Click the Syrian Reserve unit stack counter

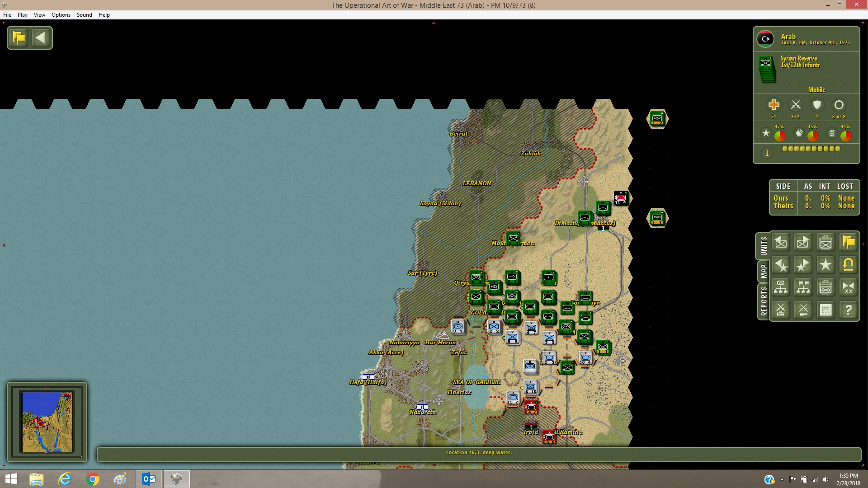pos(766,69)
